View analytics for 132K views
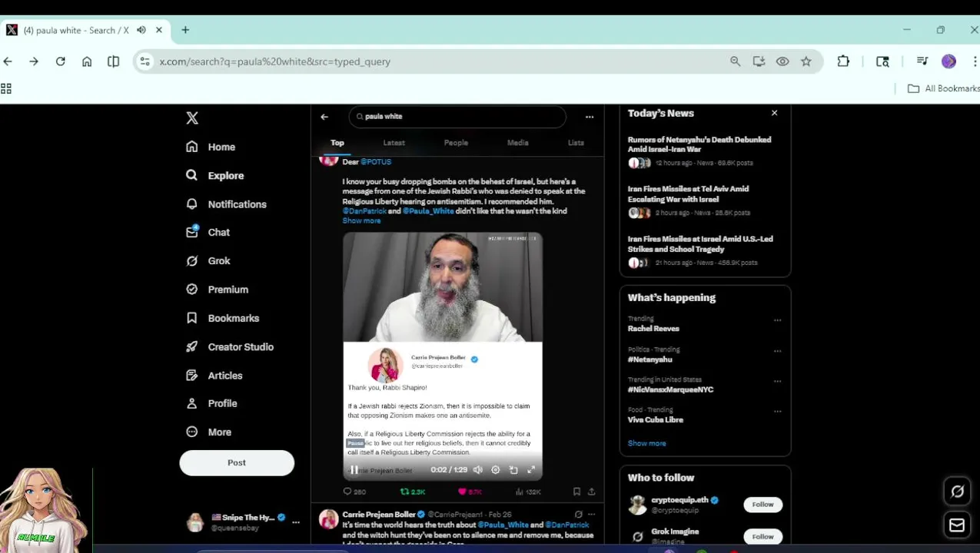This screenshot has height=553, width=980. 529,492
